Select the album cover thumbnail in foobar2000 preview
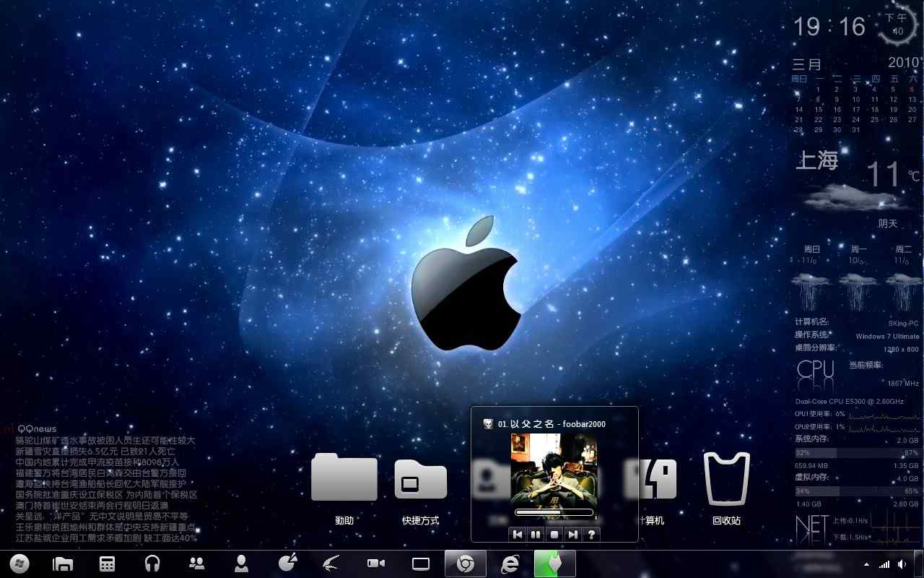 (554, 478)
